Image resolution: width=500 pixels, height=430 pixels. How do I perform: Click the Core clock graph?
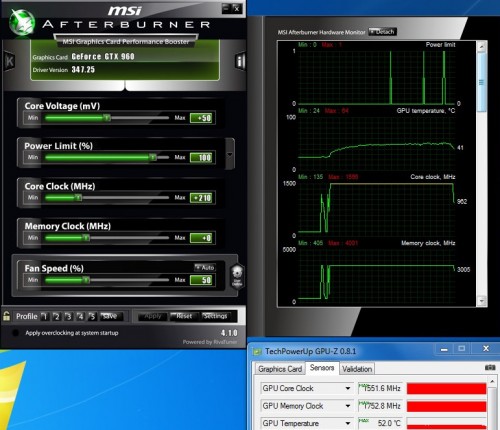point(377,209)
